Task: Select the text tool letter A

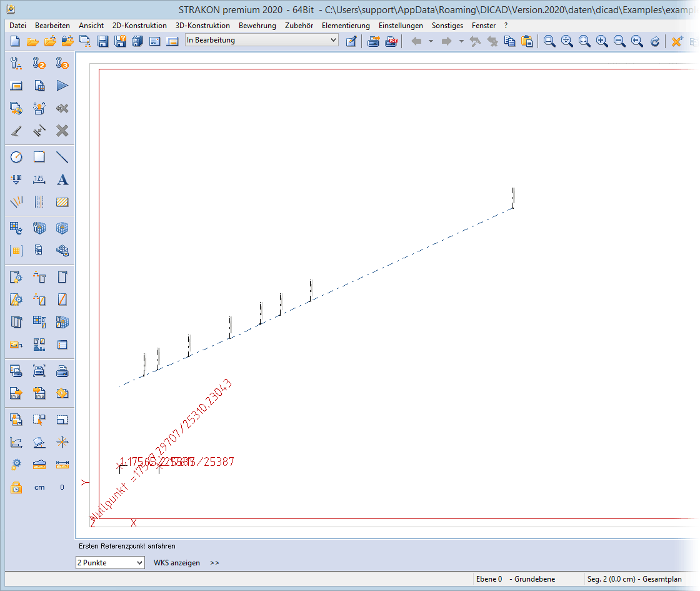Action: 62,179
